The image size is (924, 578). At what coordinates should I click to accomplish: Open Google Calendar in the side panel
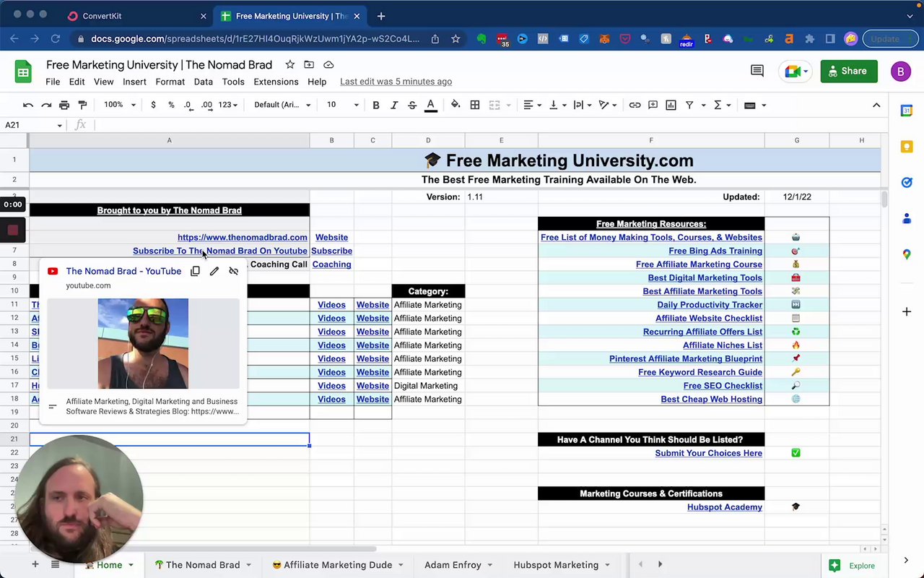click(907, 111)
